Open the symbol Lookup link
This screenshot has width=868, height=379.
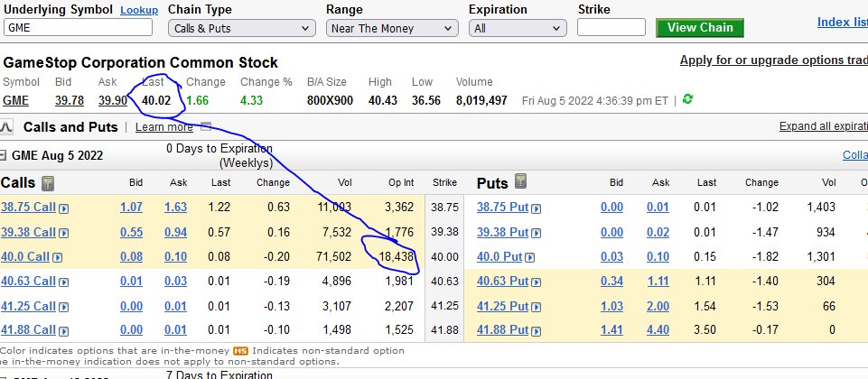pyautogui.click(x=139, y=10)
